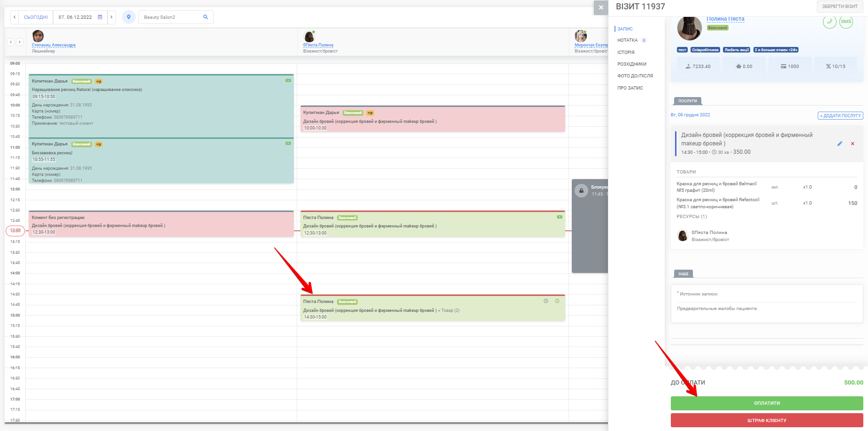The image size is (868, 431).
Task: Open Клиент без регистрации 12:30 appointment
Action: (161, 224)
